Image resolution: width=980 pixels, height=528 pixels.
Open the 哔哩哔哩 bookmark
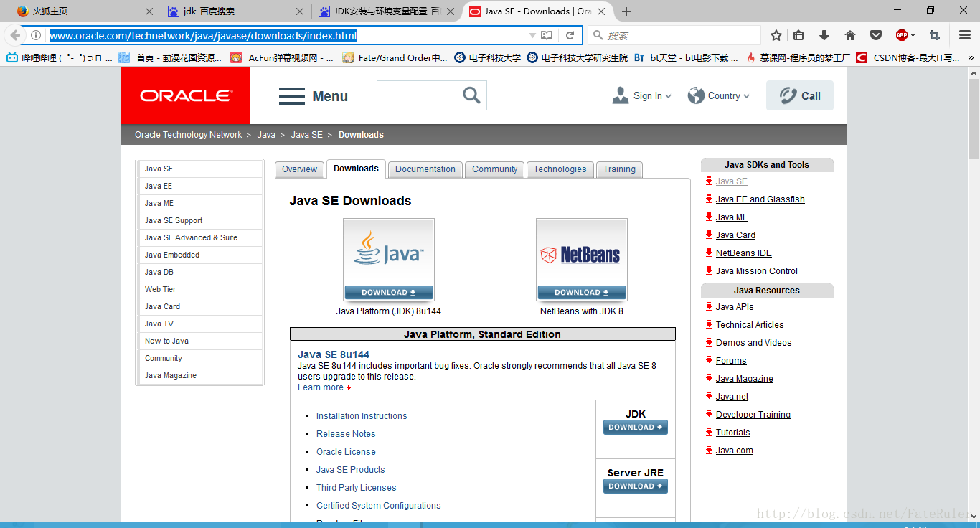pyautogui.click(x=60, y=58)
